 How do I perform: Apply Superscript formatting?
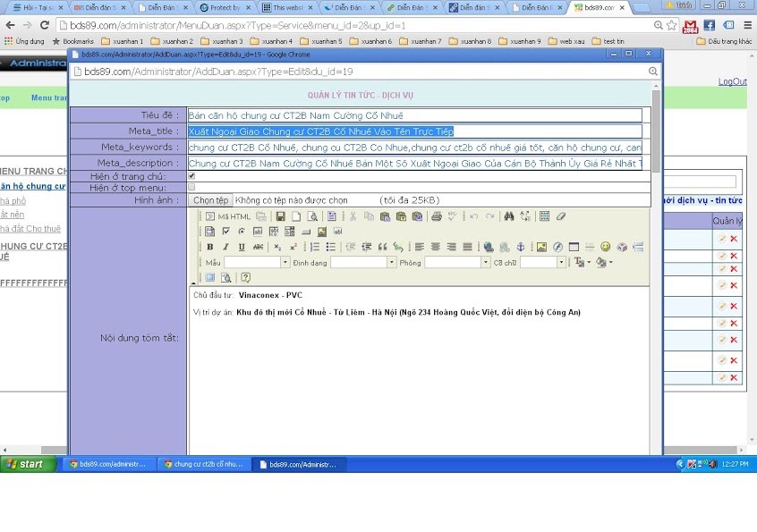pyautogui.click(x=293, y=247)
